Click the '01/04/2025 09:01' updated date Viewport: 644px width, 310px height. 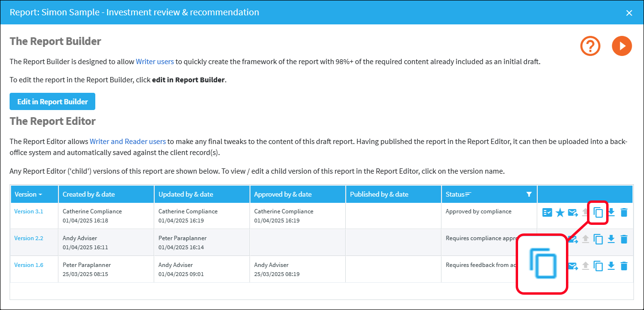[x=181, y=274]
